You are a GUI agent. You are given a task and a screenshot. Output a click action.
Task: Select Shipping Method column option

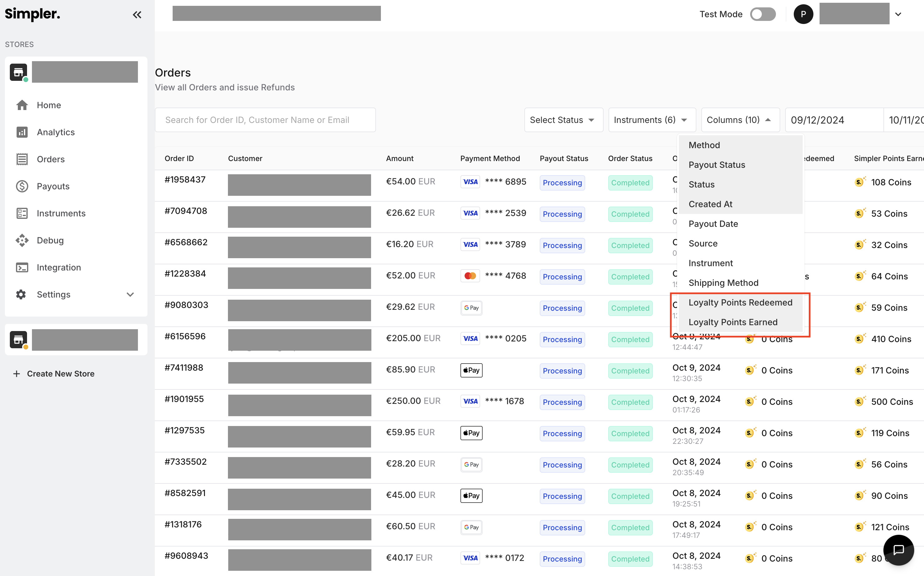tap(741, 283)
